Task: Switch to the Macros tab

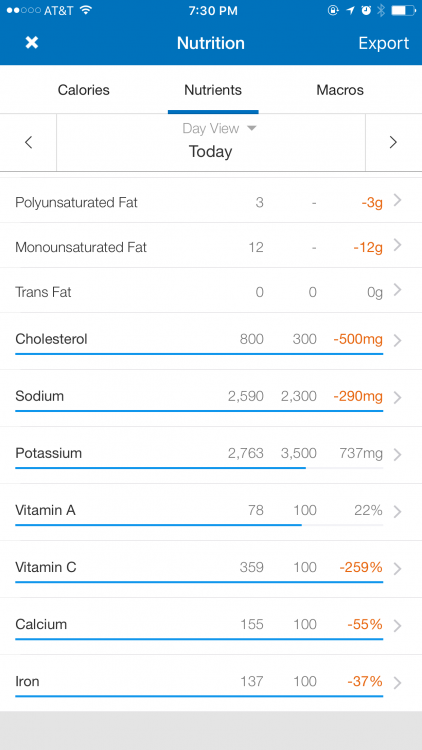Action: point(340,90)
